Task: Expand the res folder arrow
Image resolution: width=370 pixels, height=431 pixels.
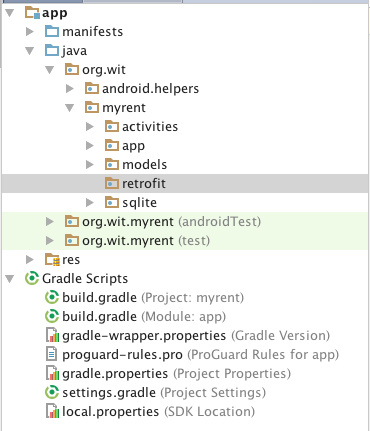Action: (x=30, y=260)
